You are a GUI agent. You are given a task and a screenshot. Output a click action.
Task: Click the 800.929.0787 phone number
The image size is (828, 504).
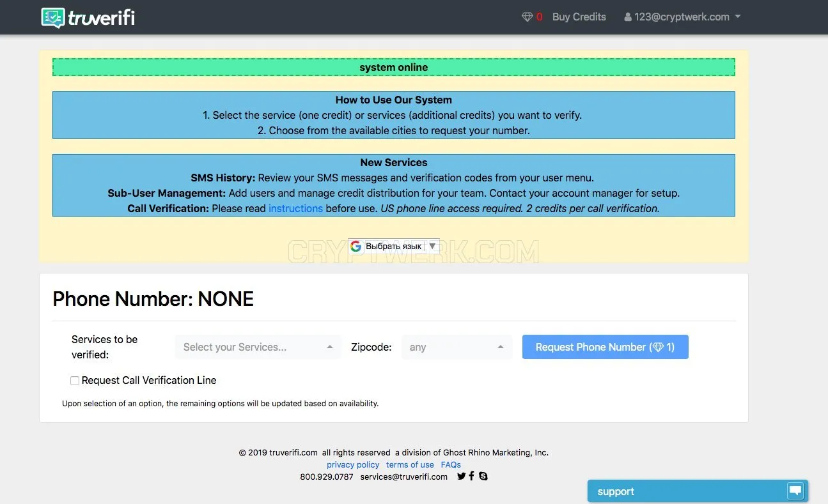click(326, 477)
